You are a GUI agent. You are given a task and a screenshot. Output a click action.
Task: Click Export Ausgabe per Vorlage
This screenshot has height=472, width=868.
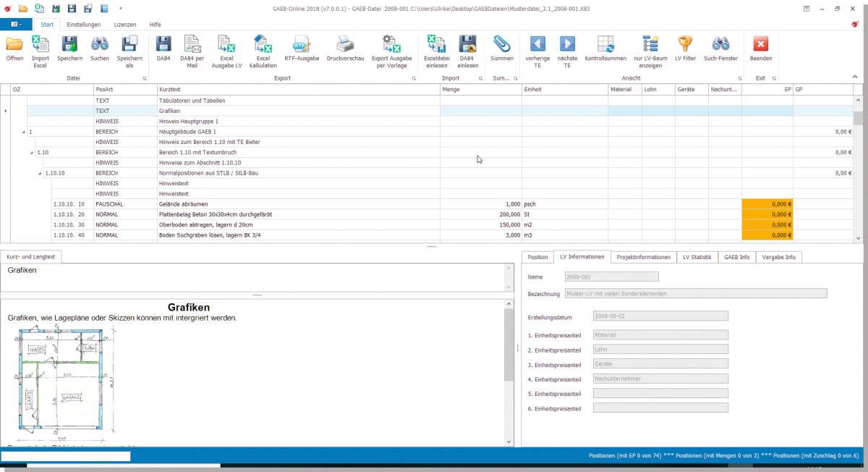391,51
